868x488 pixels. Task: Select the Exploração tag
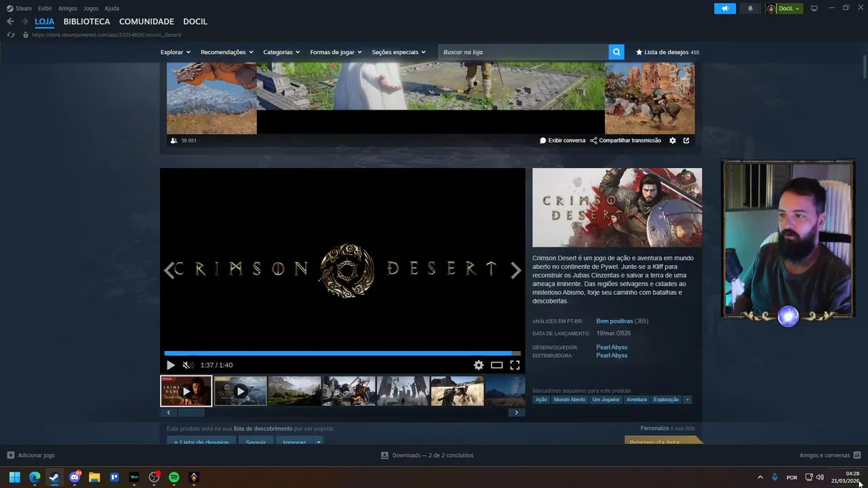666,399
